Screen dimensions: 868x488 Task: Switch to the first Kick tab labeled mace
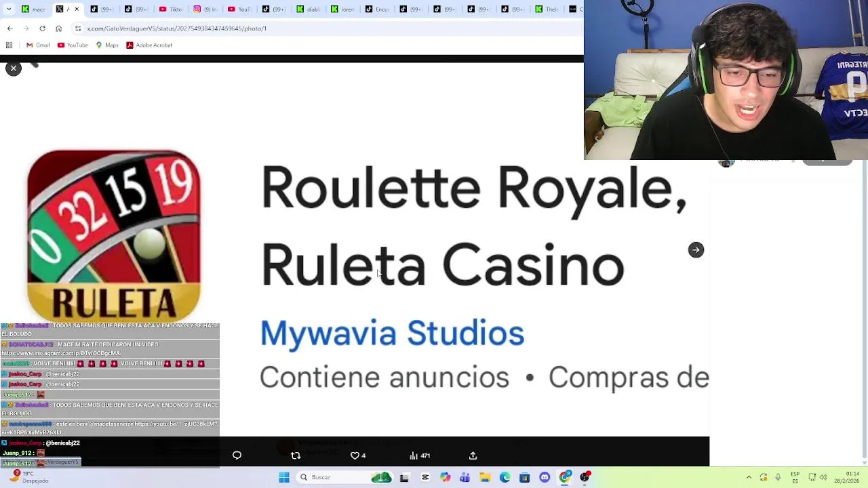(33, 9)
